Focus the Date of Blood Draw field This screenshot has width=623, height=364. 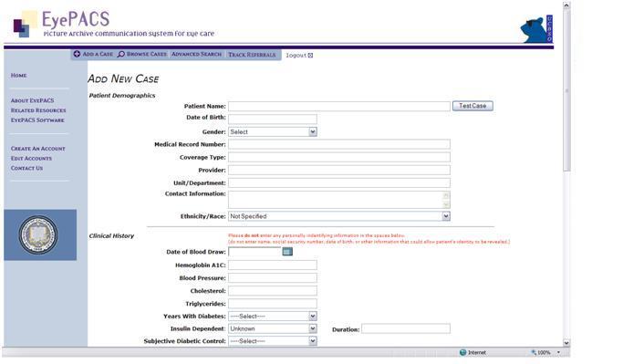coord(254,252)
